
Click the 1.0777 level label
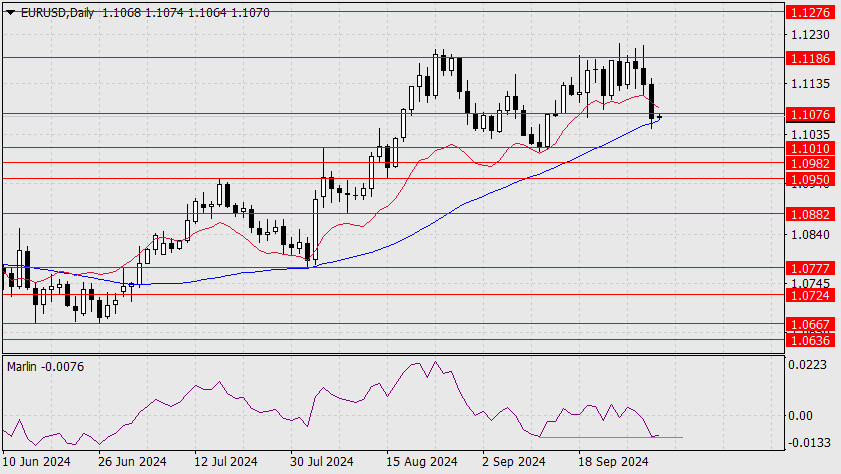(x=810, y=268)
